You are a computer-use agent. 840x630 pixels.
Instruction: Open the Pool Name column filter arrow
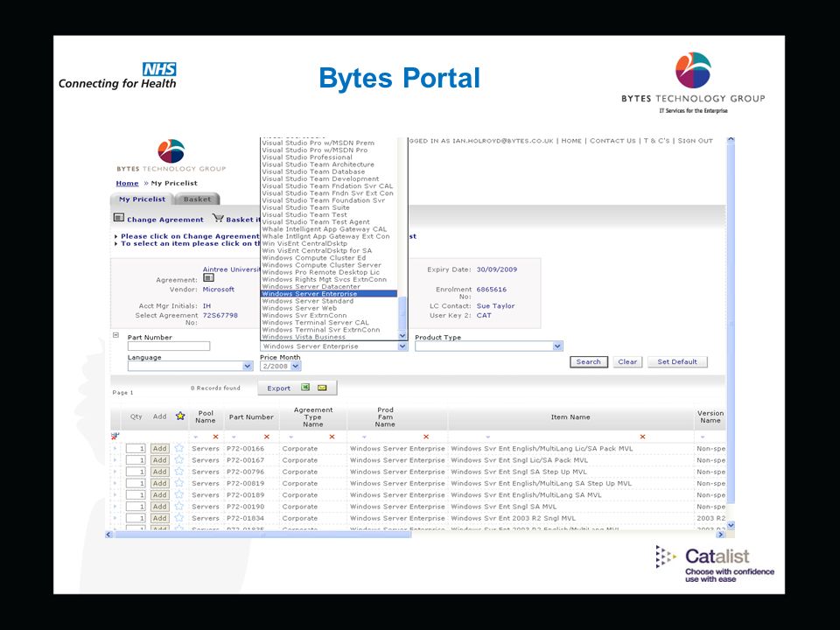(x=195, y=437)
